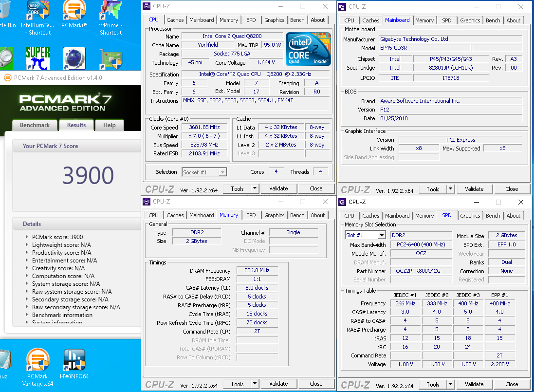Viewport: 534px width, 392px height.
Task: Open Tools dropdown arrow in Memory window
Action: pyautogui.click(x=255, y=384)
